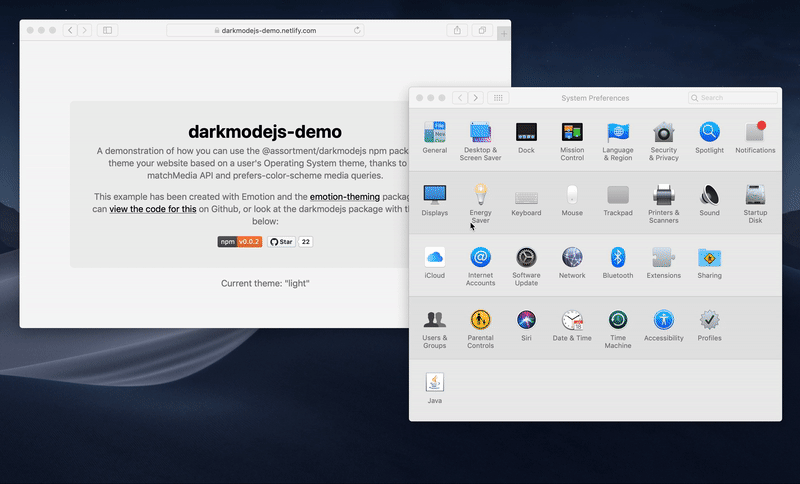The width and height of the screenshot is (800, 484).
Task: Click Safari forward button
Action: coord(85,30)
